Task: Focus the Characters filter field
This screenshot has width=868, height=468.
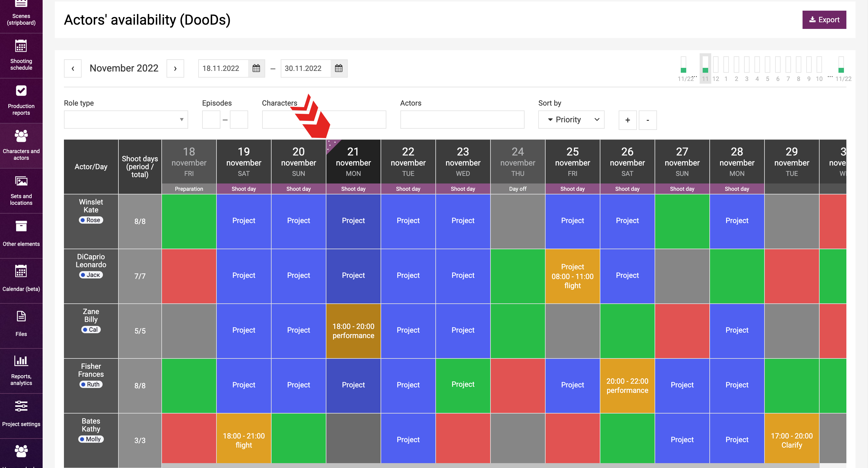Action: coord(324,120)
